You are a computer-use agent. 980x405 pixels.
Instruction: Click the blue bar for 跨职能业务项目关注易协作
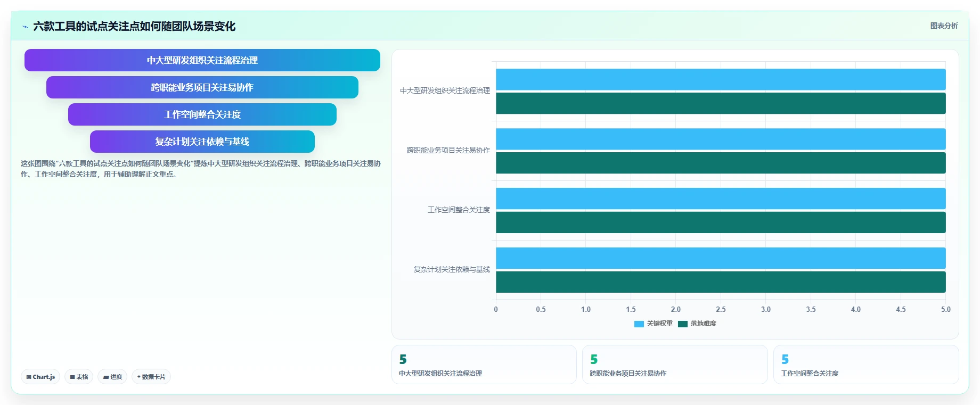click(x=721, y=139)
